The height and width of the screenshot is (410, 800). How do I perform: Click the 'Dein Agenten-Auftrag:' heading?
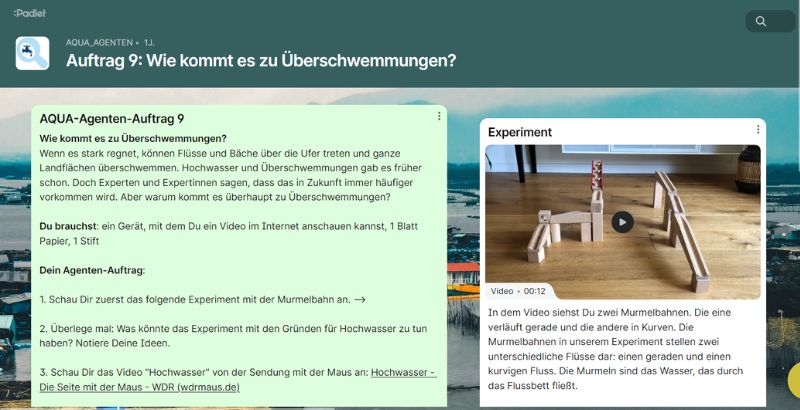(92, 270)
